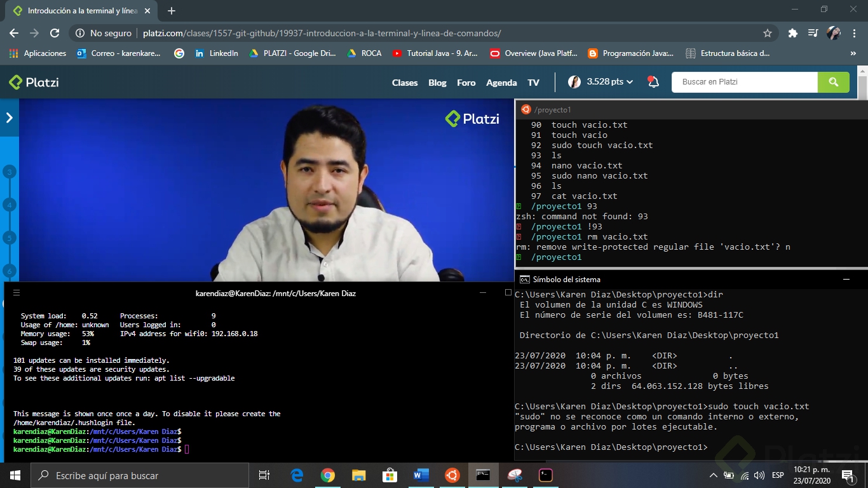Close the Introducción a la terminal tab

tap(147, 11)
